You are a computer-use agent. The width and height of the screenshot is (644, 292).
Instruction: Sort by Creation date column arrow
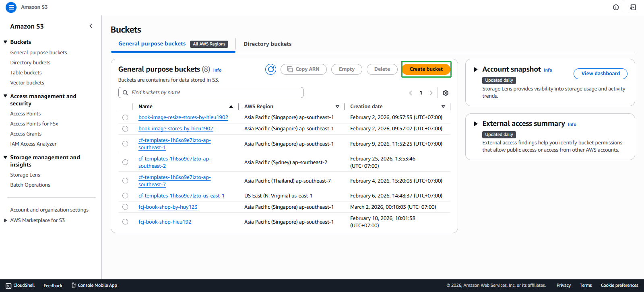(443, 107)
